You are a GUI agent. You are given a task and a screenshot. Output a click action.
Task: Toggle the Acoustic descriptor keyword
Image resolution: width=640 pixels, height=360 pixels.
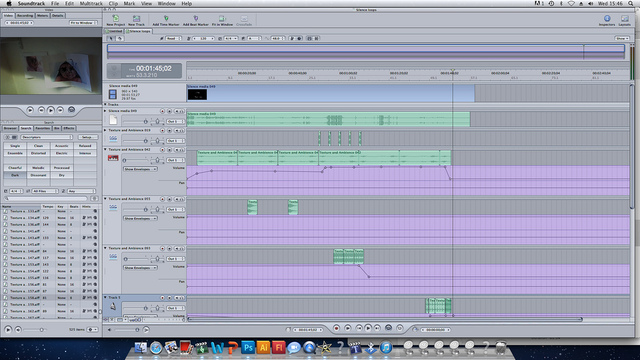62,146
